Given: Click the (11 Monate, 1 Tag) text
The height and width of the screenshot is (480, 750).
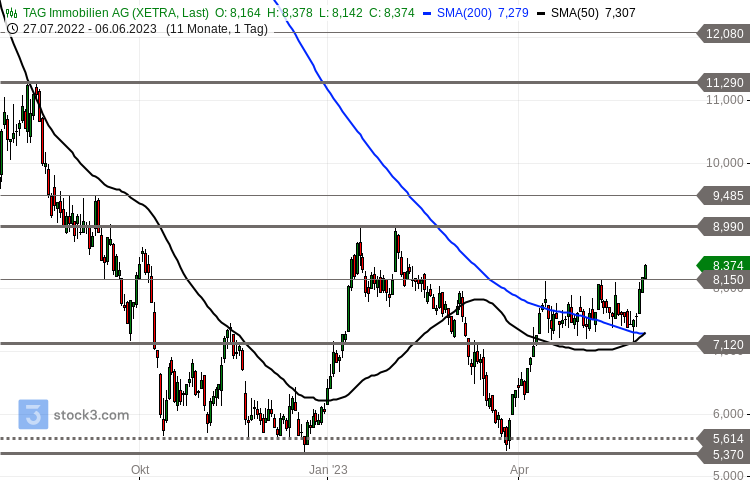Looking at the screenshot, I should click(x=217, y=29).
